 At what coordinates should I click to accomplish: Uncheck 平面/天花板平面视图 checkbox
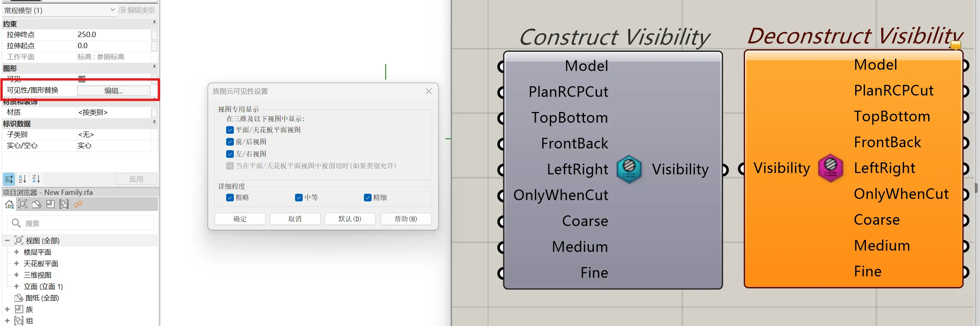pyautogui.click(x=230, y=130)
